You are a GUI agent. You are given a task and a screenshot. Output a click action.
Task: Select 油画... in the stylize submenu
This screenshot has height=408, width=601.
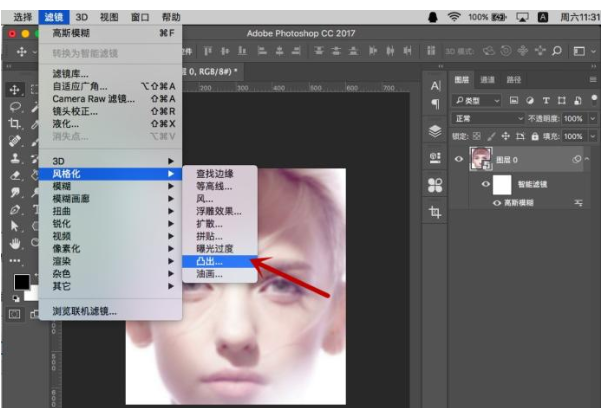tap(210, 273)
